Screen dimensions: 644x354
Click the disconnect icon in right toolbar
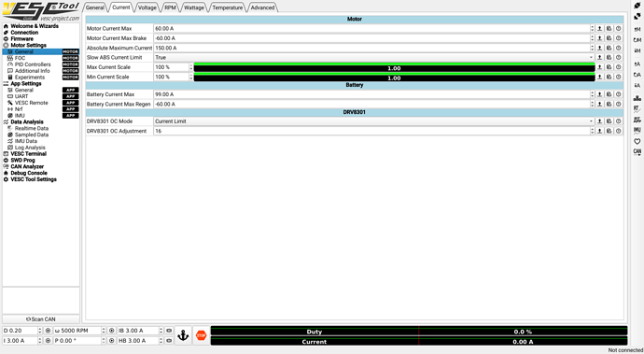(x=637, y=17)
